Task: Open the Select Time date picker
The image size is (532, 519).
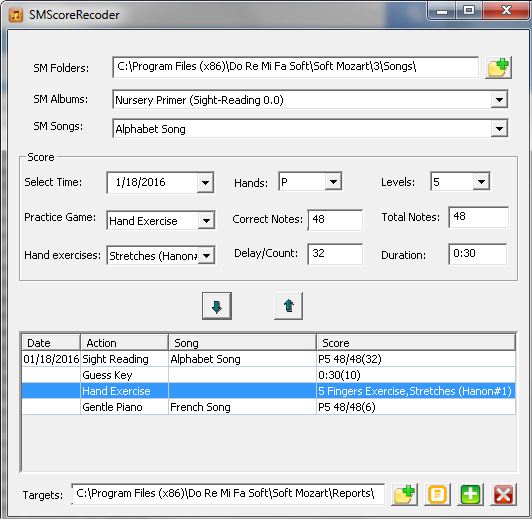Action: coord(205,182)
